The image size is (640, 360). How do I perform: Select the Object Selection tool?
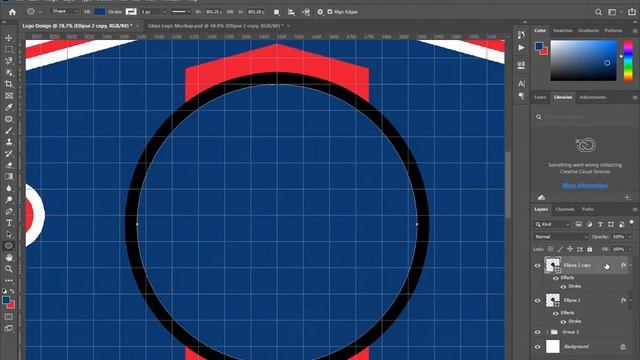coord(9,73)
